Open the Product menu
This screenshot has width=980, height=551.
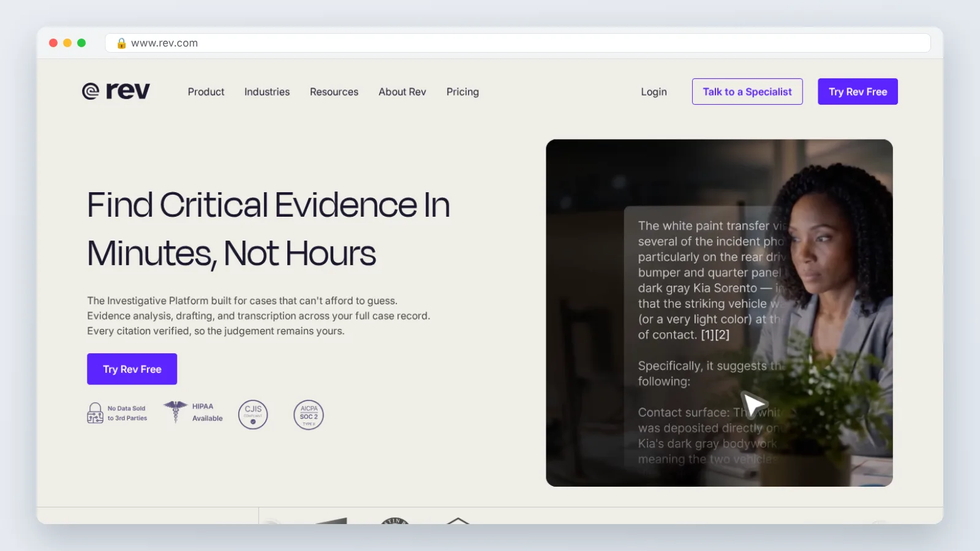tap(206, 92)
